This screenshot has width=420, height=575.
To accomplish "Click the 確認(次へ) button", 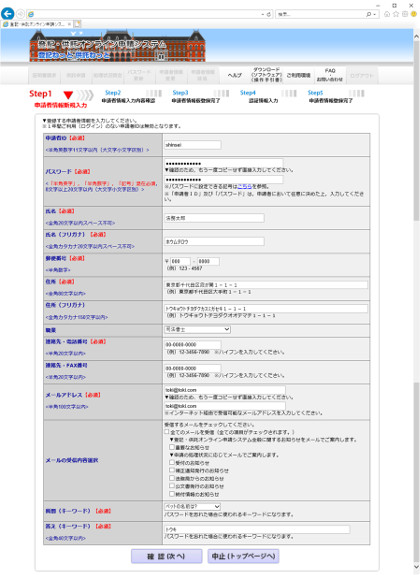I will (x=167, y=556).
